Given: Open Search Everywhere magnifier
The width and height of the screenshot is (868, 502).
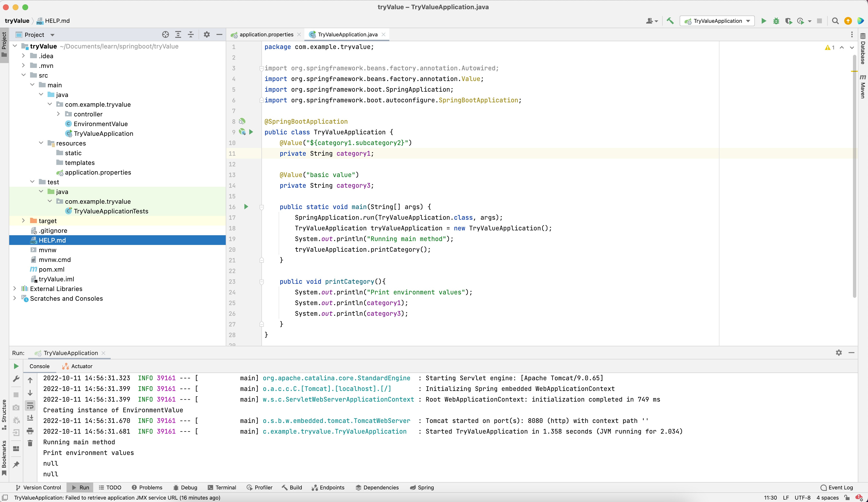Looking at the screenshot, I should [x=835, y=21].
